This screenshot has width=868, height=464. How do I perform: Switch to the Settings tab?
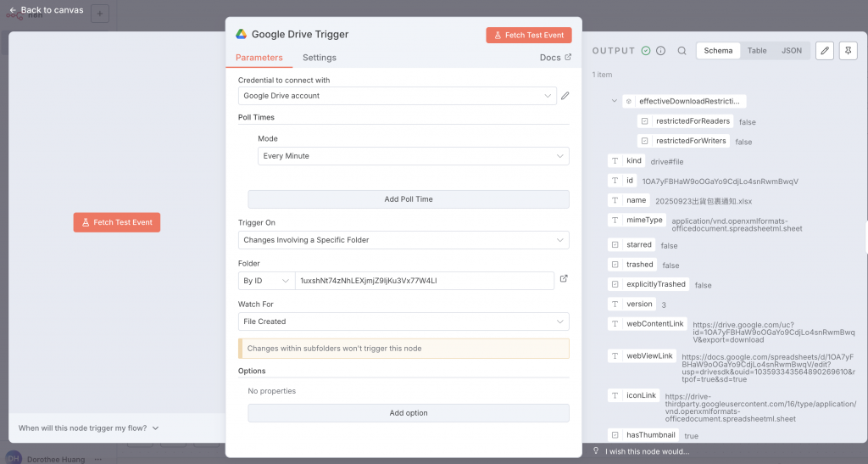point(320,58)
